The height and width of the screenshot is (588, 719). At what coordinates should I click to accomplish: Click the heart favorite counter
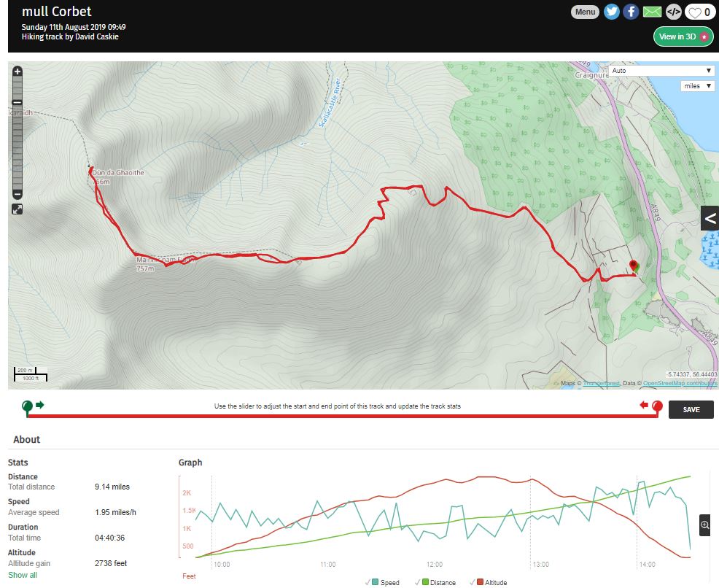700,12
